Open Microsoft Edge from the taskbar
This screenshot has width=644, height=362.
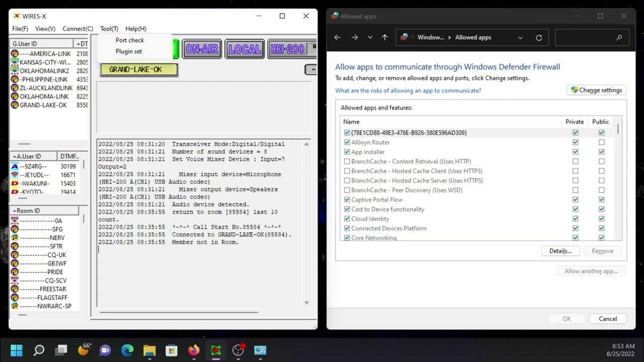coord(127,350)
